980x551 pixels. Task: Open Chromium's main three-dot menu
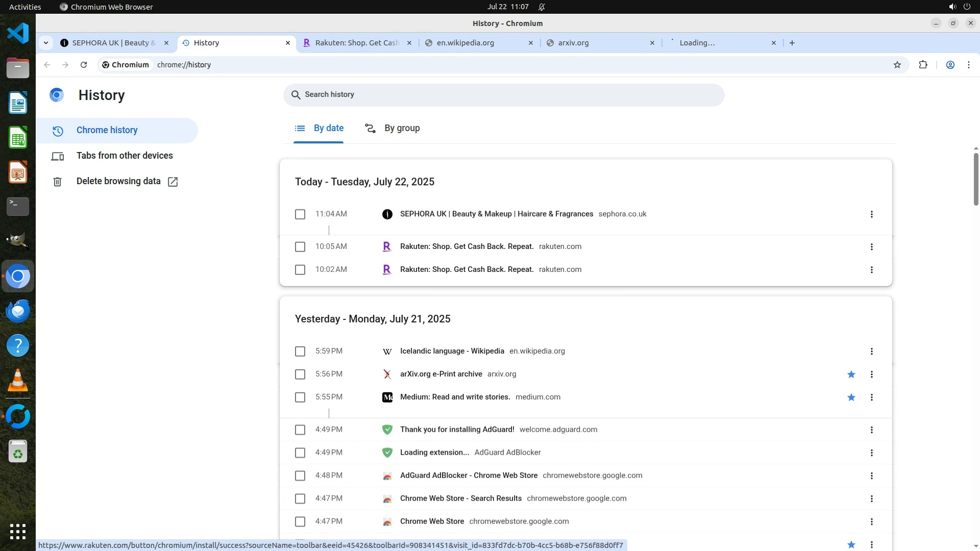968,65
